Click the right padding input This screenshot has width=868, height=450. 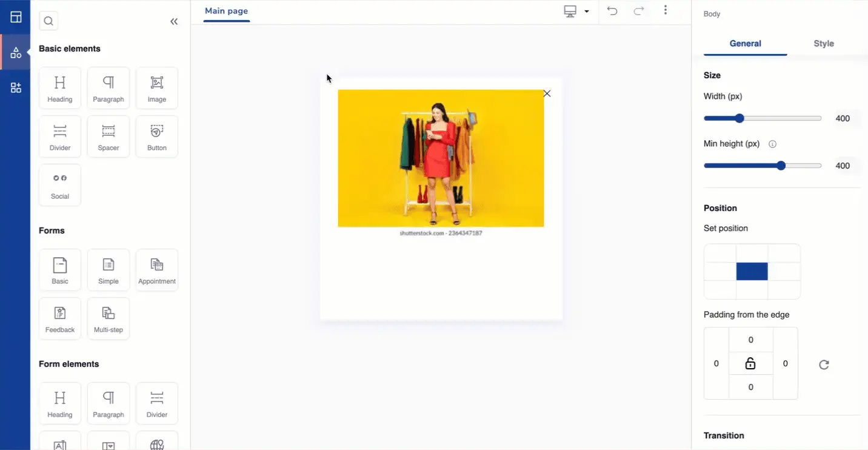[x=786, y=364]
